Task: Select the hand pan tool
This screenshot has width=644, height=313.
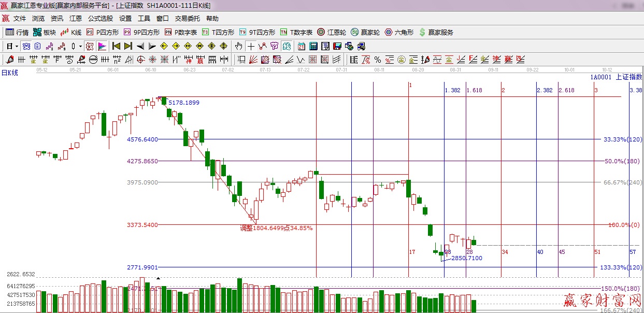Action: [239, 46]
